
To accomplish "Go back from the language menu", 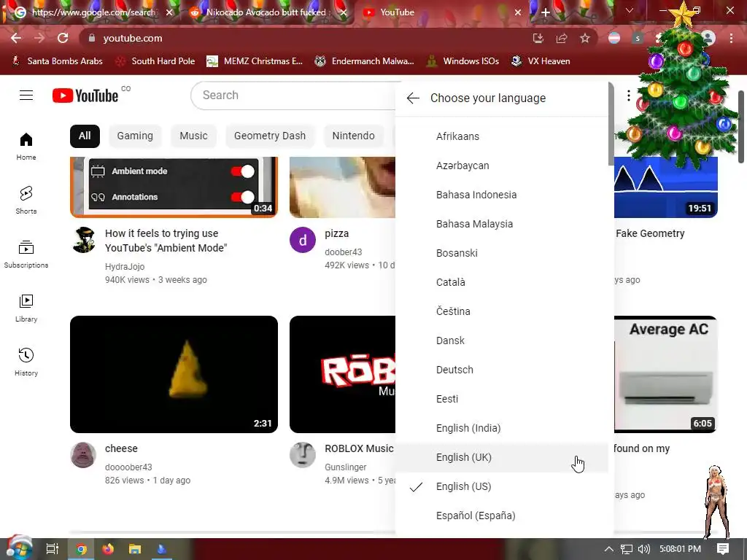I will [x=413, y=98].
